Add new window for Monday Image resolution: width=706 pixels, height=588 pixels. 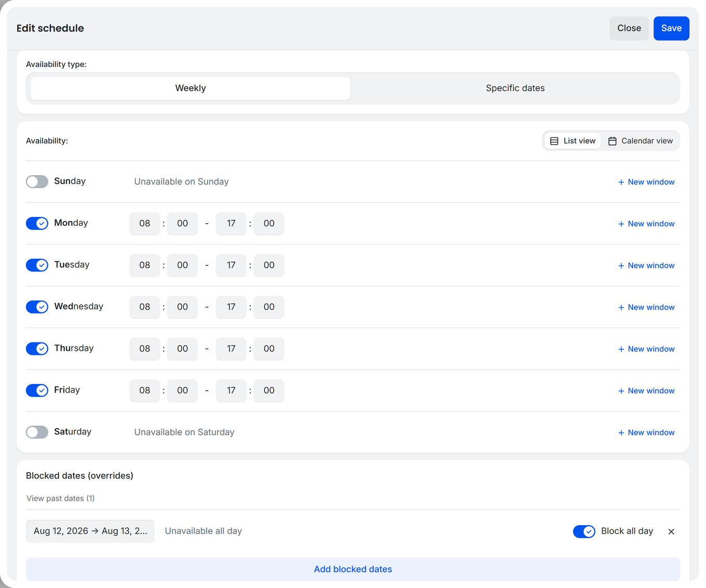646,224
